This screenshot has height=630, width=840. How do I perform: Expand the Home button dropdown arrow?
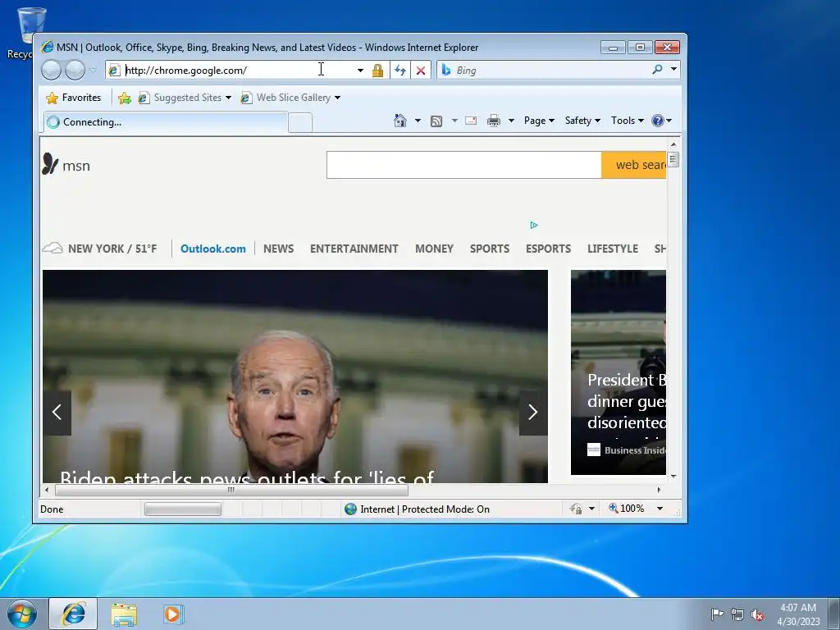point(418,121)
